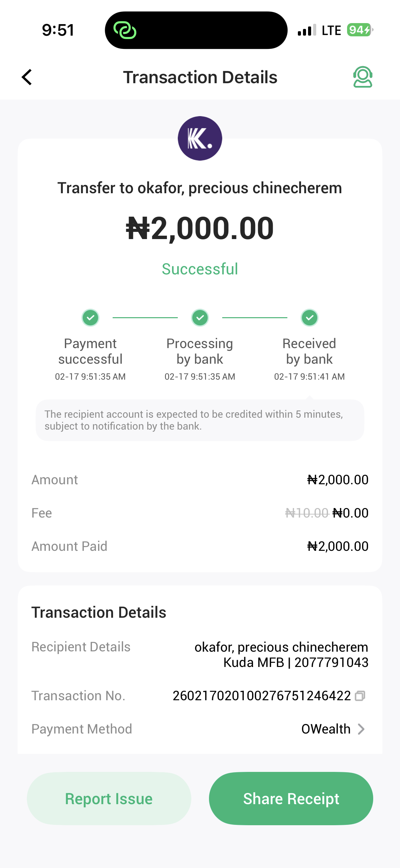Tap the cellular signal bars icon
The width and height of the screenshot is (400, 868).
[307, 30]
